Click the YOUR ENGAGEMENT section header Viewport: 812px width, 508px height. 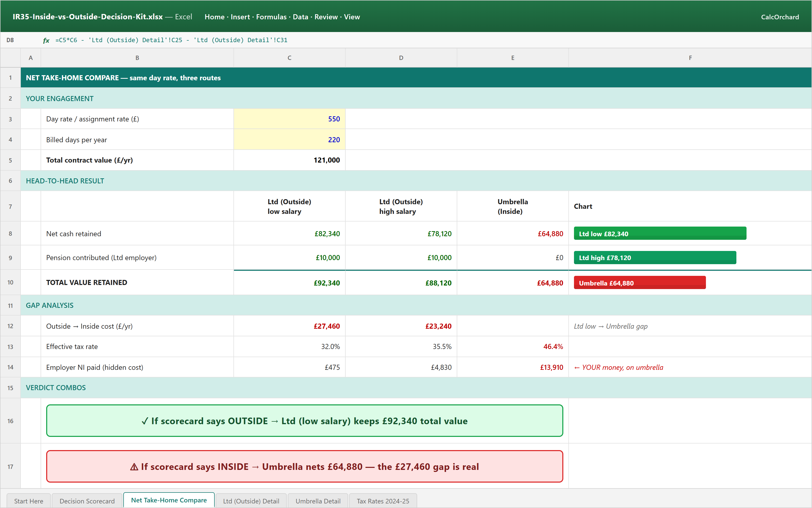tap(416, 99)
